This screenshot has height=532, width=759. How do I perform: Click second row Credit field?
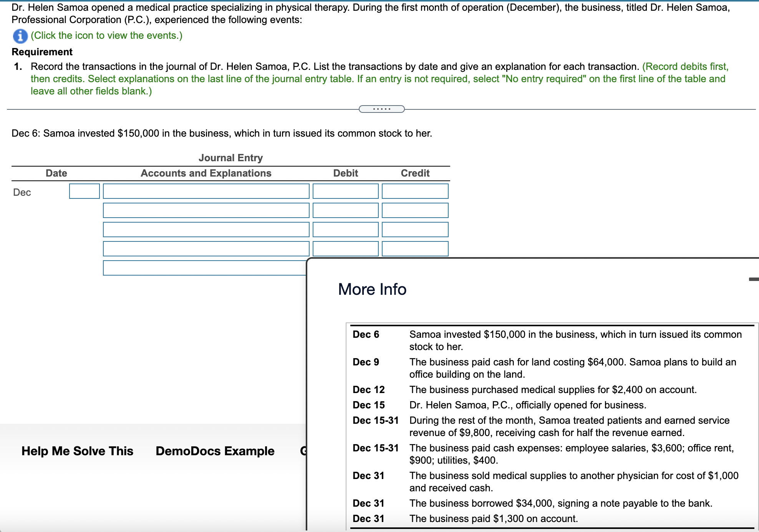pos(415,210)
